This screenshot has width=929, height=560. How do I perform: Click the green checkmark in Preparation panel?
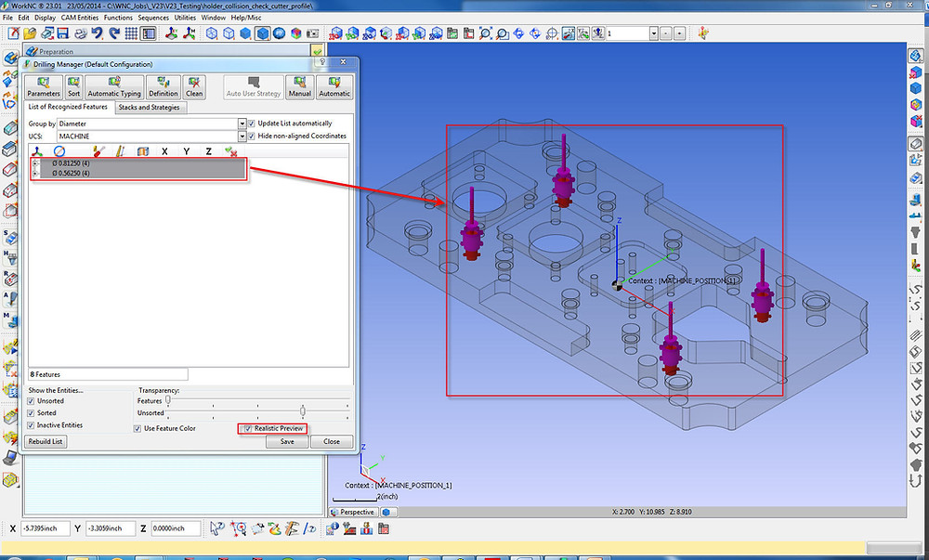pyautogui.click(x=318, y=51)
